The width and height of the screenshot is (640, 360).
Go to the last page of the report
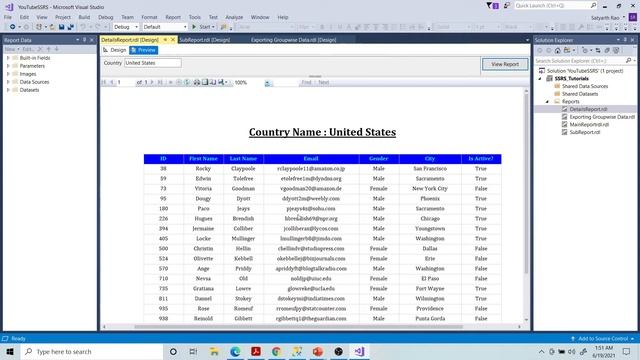160,82
